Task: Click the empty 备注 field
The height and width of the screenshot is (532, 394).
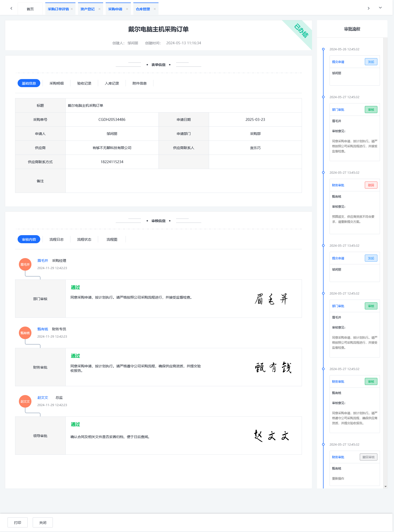Action: pyautogui.click(x=184, y=181)
